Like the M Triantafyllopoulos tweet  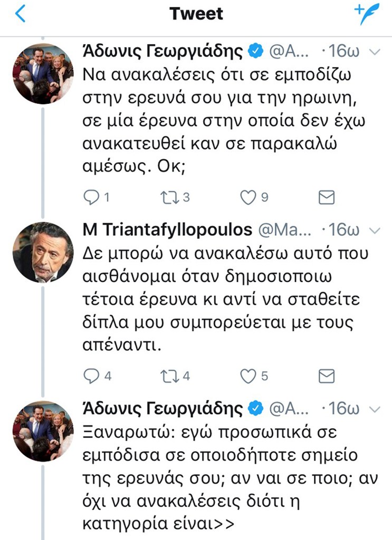coord(247,376)
